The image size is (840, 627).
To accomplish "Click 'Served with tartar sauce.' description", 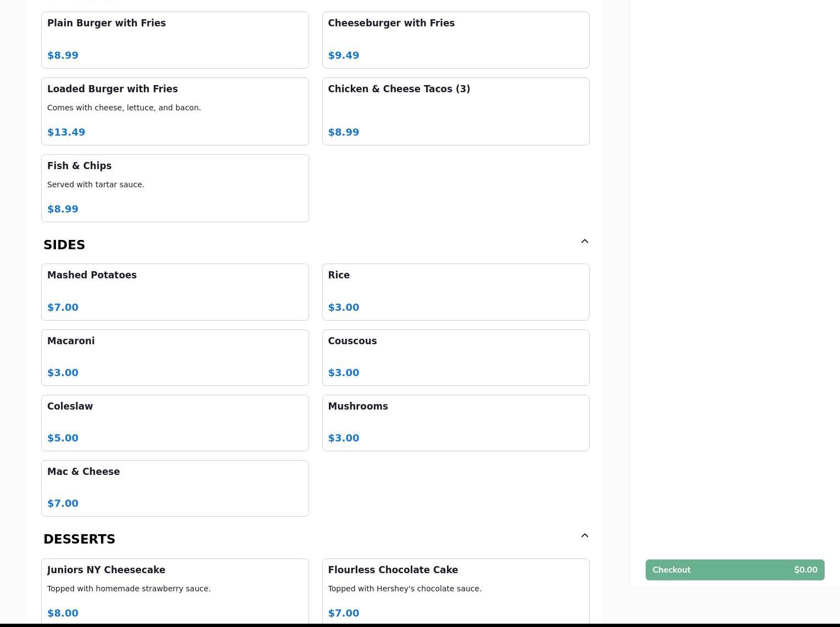I will tap(96, 184).
